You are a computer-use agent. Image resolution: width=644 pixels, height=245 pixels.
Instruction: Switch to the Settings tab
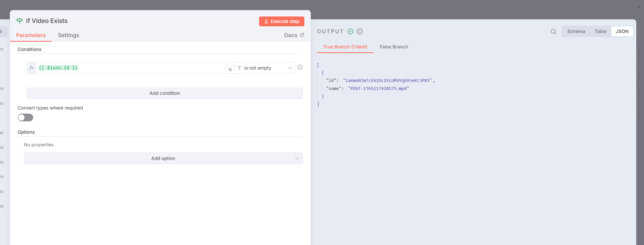point(68,35)
